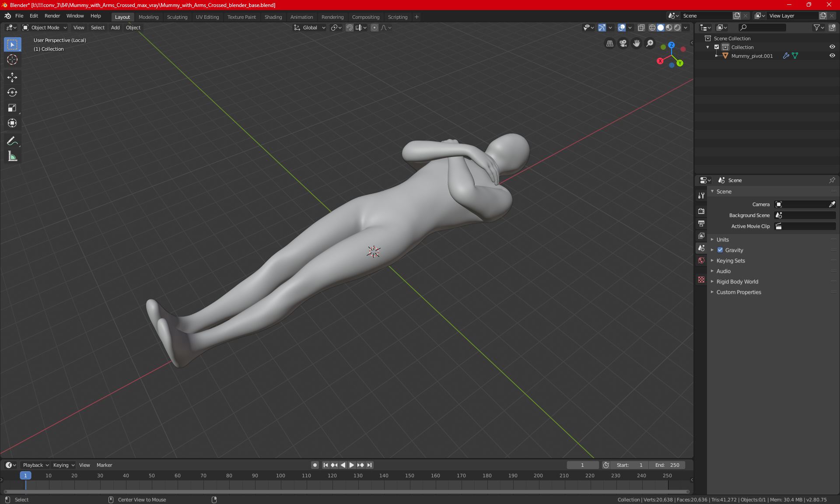Image resolution: width=840 pixels, height=504 pixels.
Task: Open World properties tab
Action: [x=701, y=260]
